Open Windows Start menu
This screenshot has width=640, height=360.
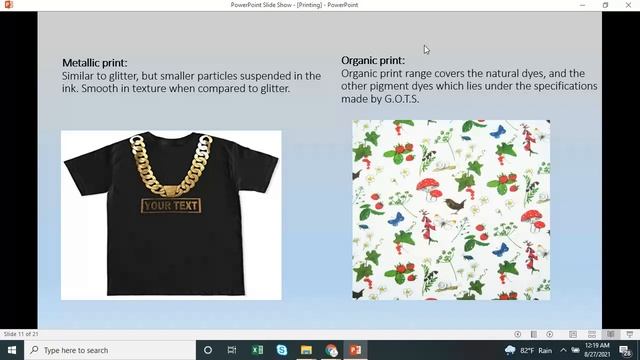coord(12,350)
